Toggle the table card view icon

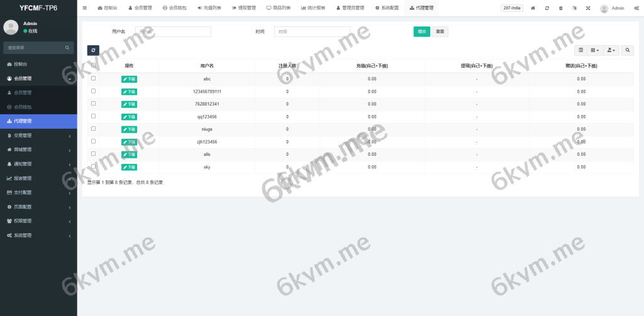[580, 50]
